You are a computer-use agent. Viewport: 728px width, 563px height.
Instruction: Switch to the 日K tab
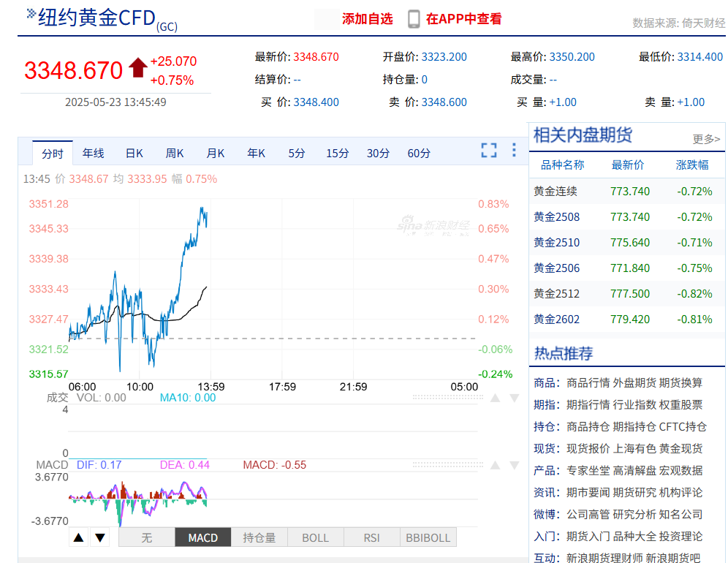pyautogui.click(x=134, y=154)
